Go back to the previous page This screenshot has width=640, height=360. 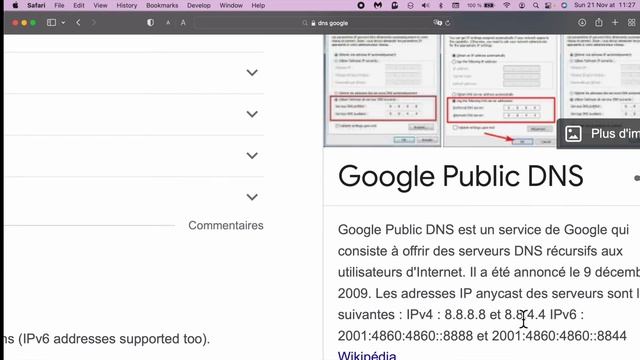(x=78, y=23)
